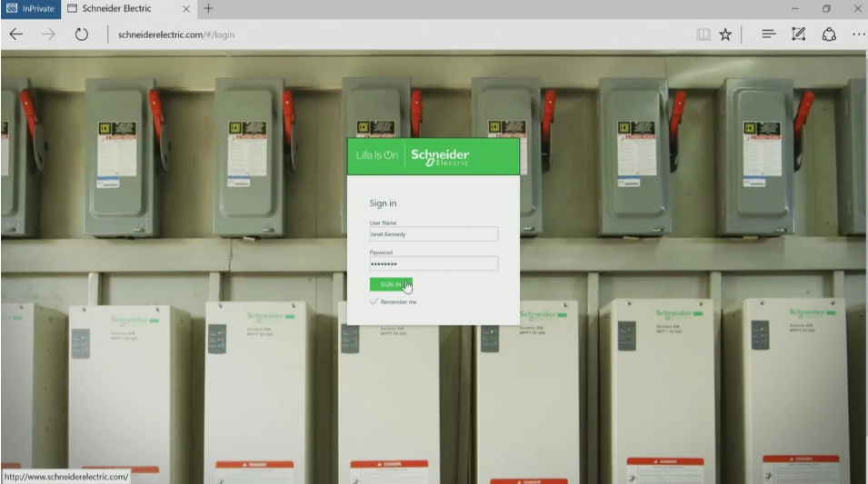Click the address bar URL
Image resolution: width=868 pixels, height=484 pixels.
[x=176, y=35]
